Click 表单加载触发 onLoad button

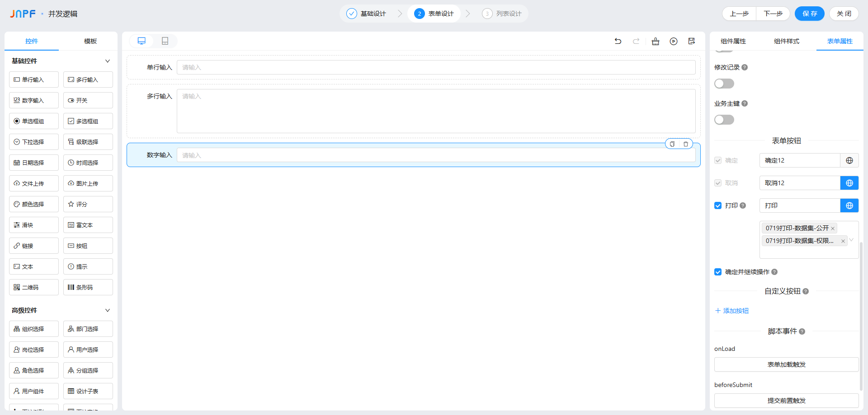786,364
